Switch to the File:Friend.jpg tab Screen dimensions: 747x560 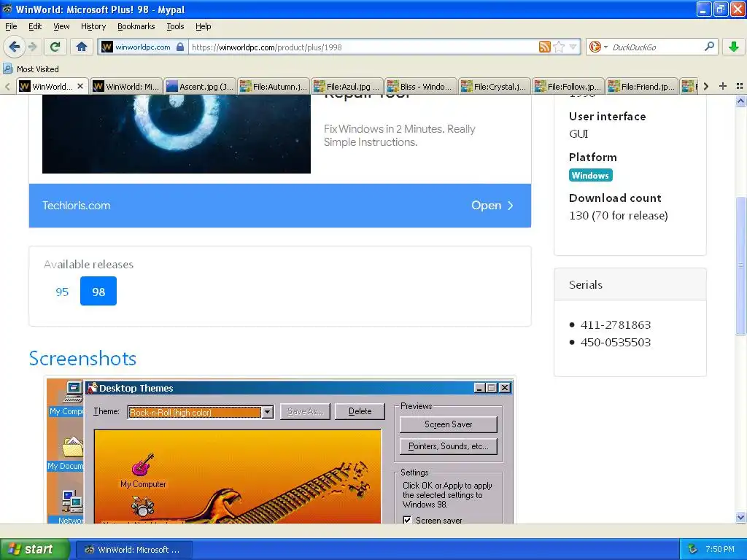[642, 86]
